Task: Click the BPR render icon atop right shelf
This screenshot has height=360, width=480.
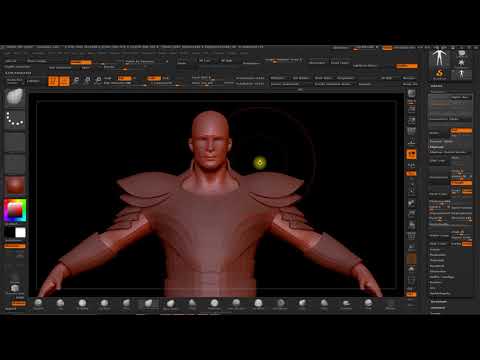Action: pyautogui.click(x=412, y=94)
